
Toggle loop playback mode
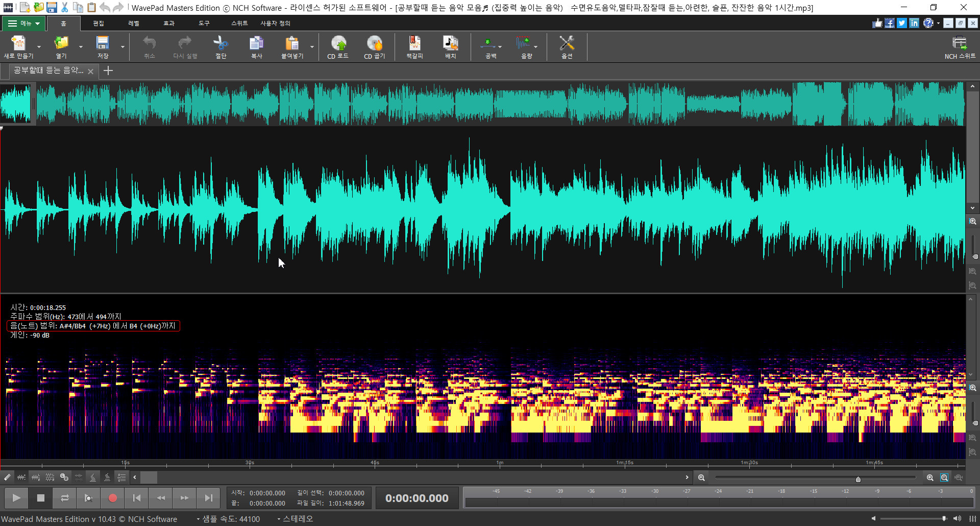tap(64, 498)
